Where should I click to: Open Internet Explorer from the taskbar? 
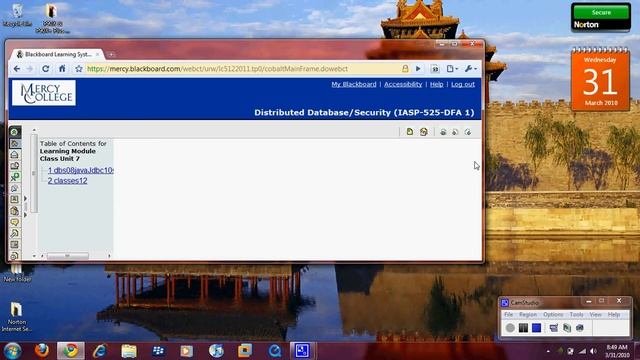click(x=100, y=351)
